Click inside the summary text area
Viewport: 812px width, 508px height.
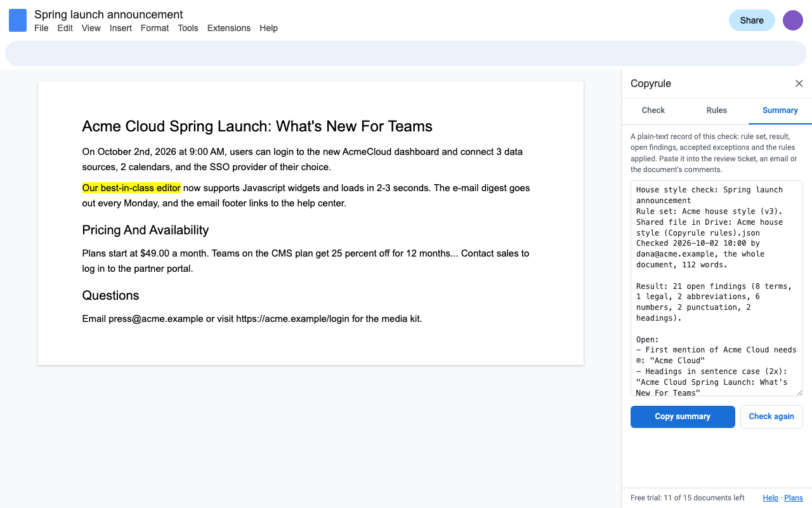pyautogui.click(x=717, y=288)
